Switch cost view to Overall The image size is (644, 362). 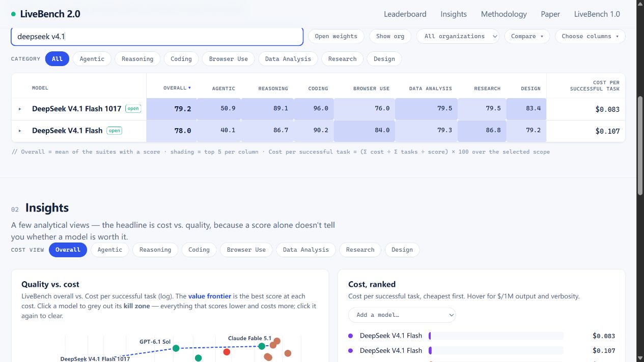click(x=68, y=250)
